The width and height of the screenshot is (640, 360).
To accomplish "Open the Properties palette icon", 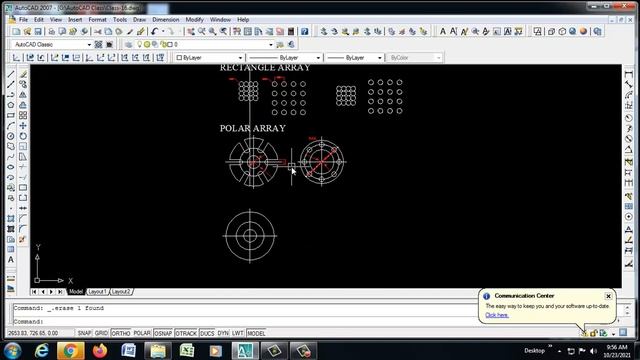I will click(x=237, y=31).
